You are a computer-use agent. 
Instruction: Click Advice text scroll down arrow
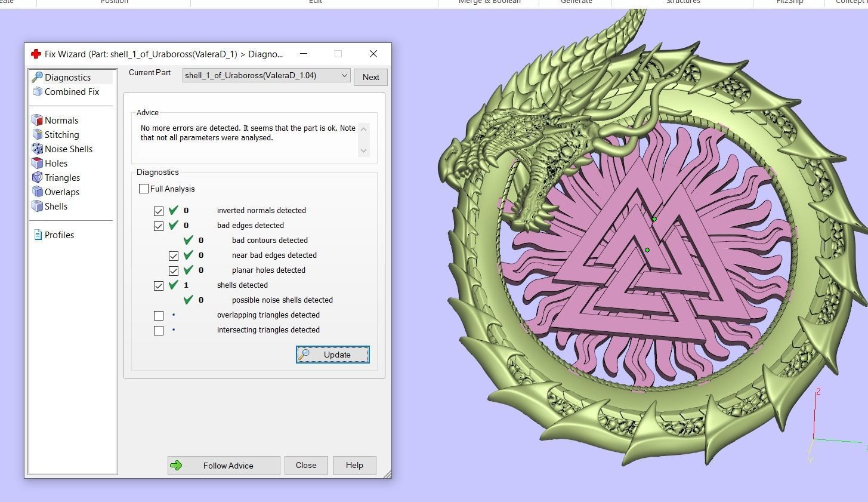(364, 150)
